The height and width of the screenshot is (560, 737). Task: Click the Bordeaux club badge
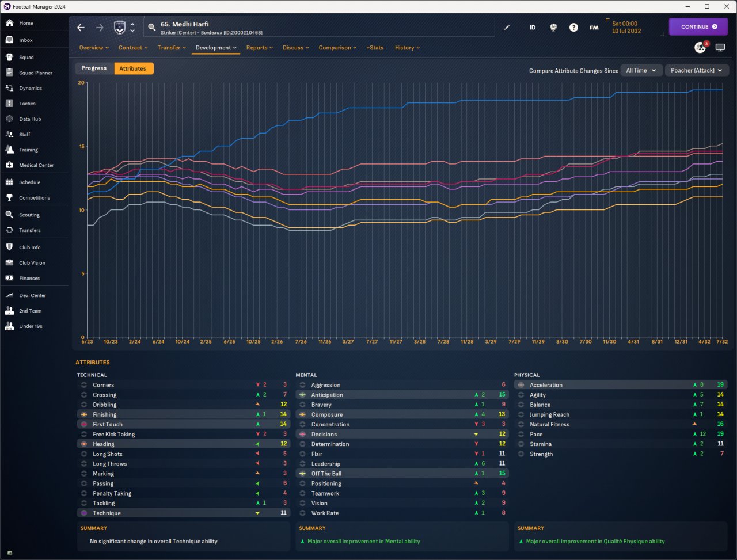point(119,28)
